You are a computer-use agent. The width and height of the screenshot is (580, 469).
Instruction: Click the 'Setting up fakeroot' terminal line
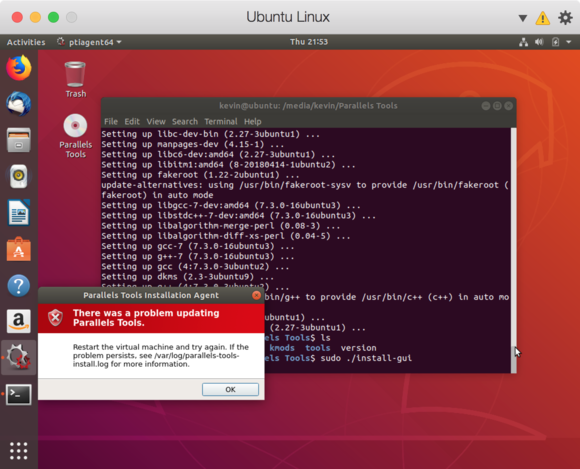point(200,175)
